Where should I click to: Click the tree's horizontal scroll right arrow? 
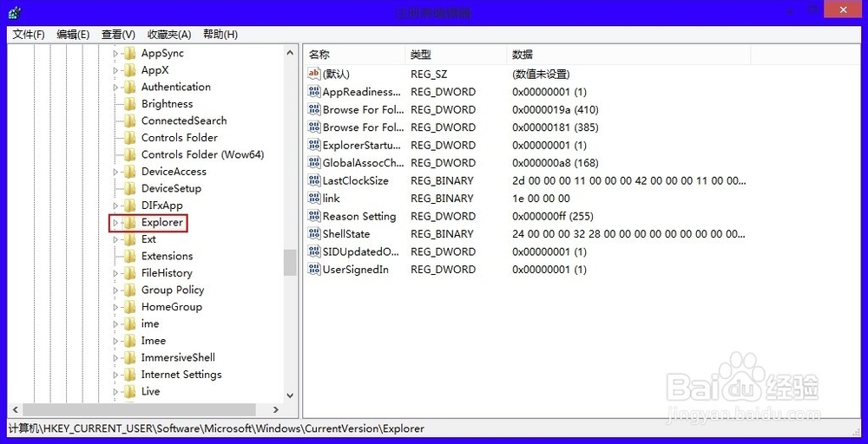(276, 409)
